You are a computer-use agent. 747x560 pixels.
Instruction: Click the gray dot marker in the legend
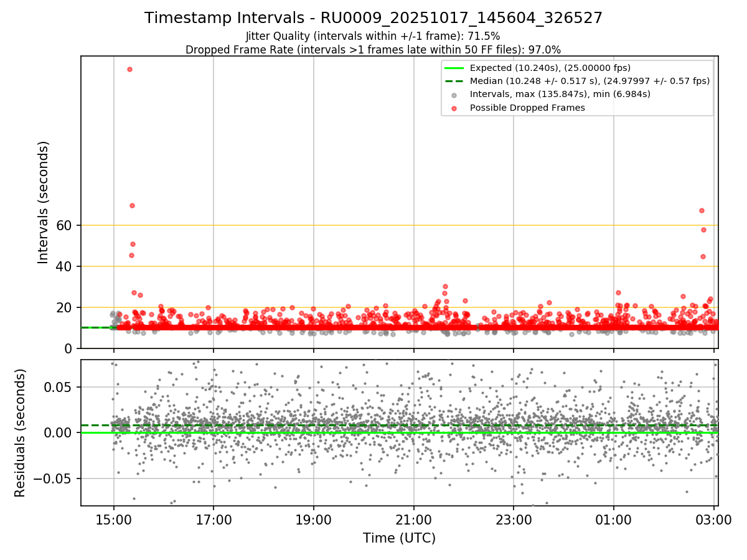tap(454, 95)
